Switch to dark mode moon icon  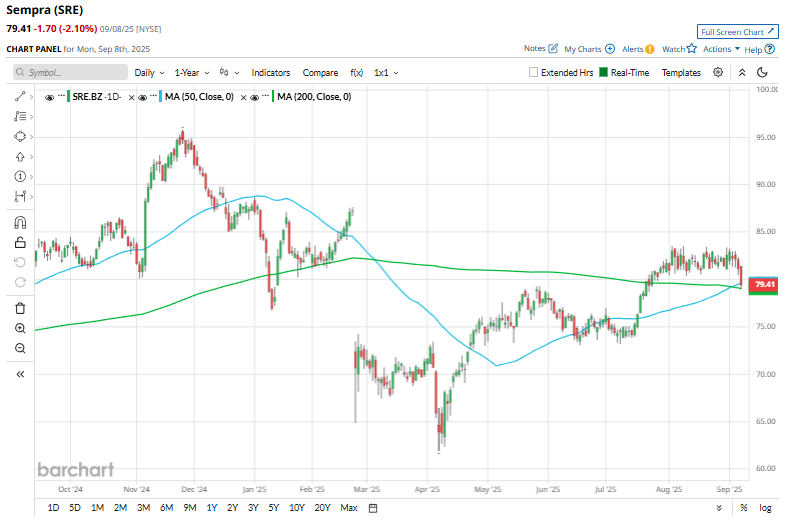pos(762,72)
